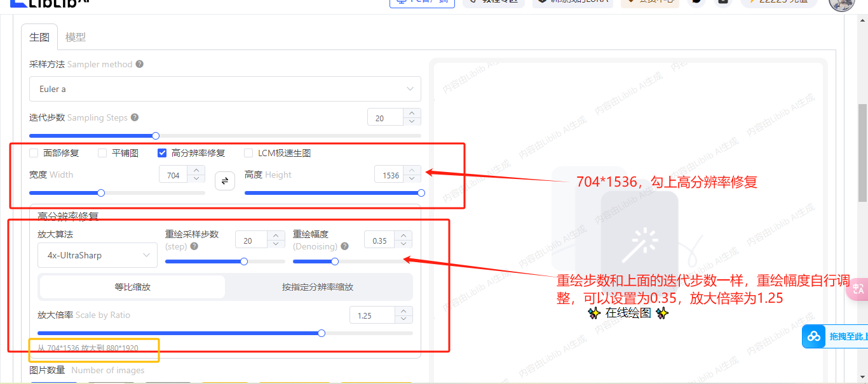Image resolution: width=868 pixels, height=384 pixels.
Task: Open the 4x-UltraSharp upscaler dropdown
Action: (x=97, y=255)
